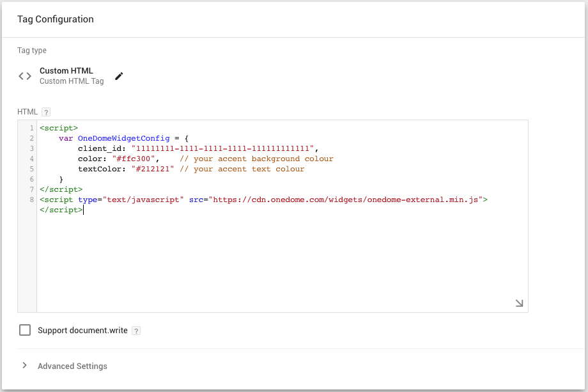Viewport: 588px width, 392px height.
Task: Click the opening script tag on line one
Action: [59, 128]
